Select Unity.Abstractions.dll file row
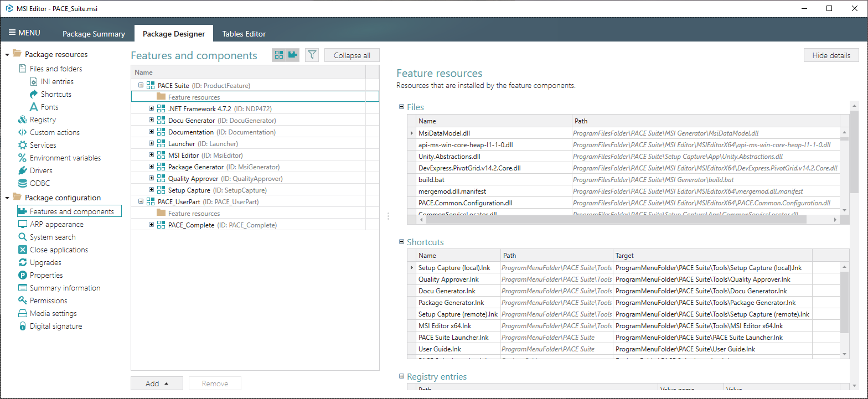The image size is (868, 399). [x=623, y=156]
